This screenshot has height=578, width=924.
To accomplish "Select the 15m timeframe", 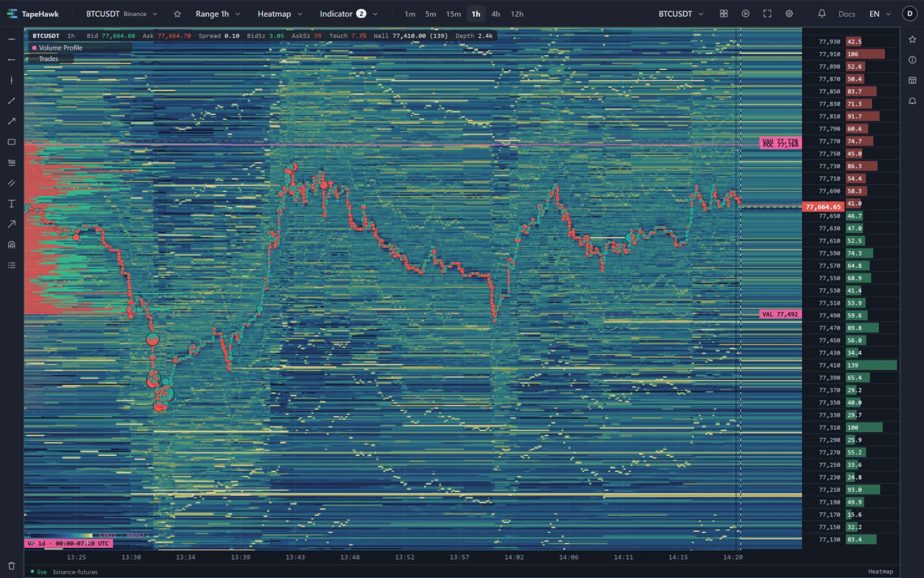I will point(453,14).
